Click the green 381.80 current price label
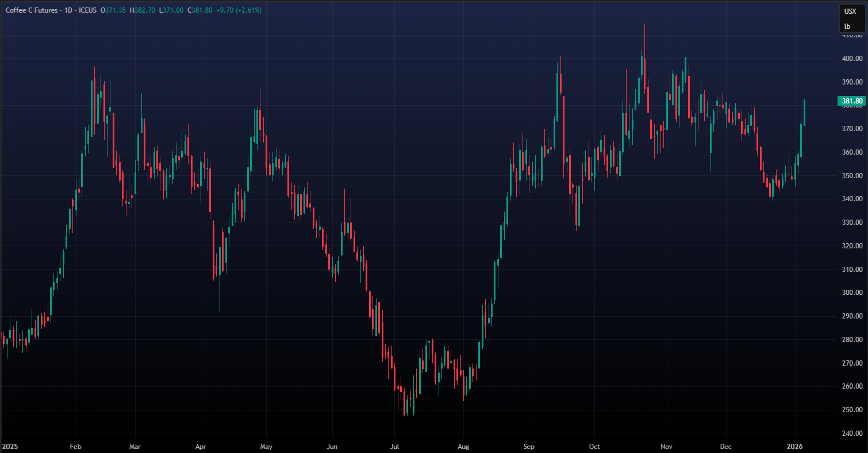868x453 pixels. click(x=851, y=102)
